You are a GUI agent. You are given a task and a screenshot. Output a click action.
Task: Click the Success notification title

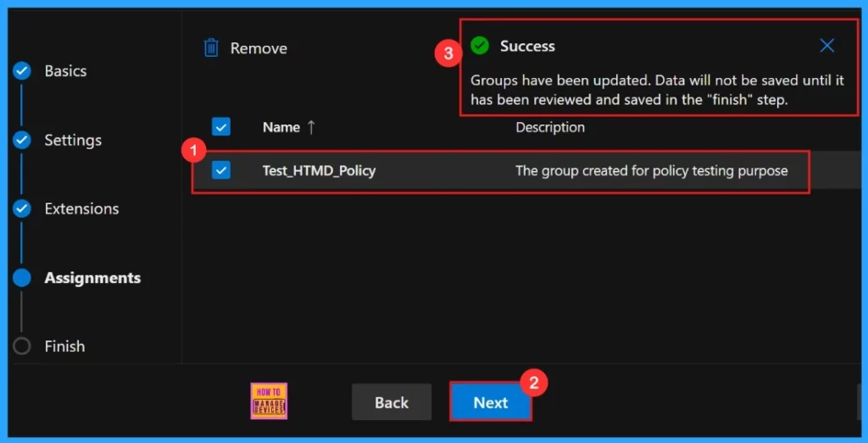(527, 46)
